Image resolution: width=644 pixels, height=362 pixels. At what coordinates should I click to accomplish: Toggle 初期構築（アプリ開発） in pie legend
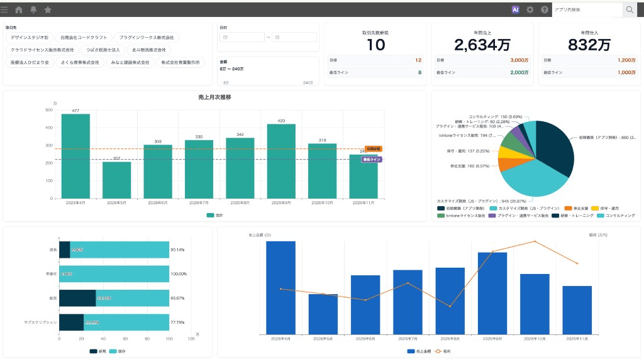pos(461,209)
